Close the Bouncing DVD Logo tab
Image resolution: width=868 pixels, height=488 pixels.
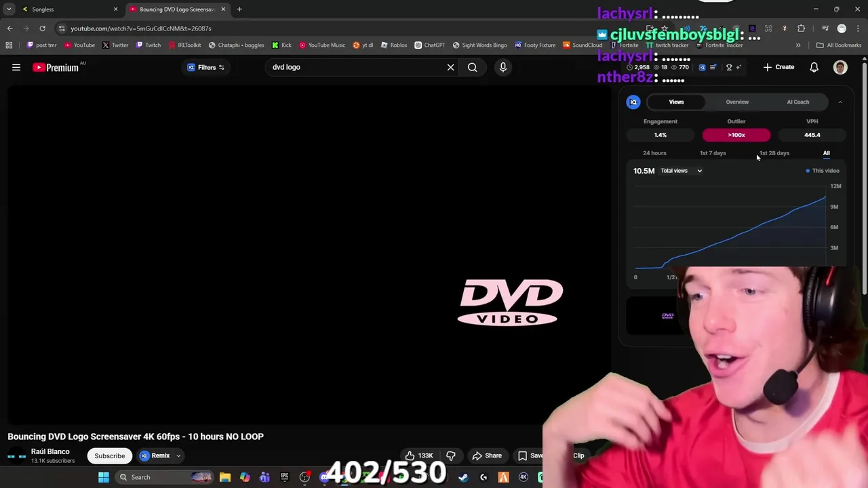[223, 9]
